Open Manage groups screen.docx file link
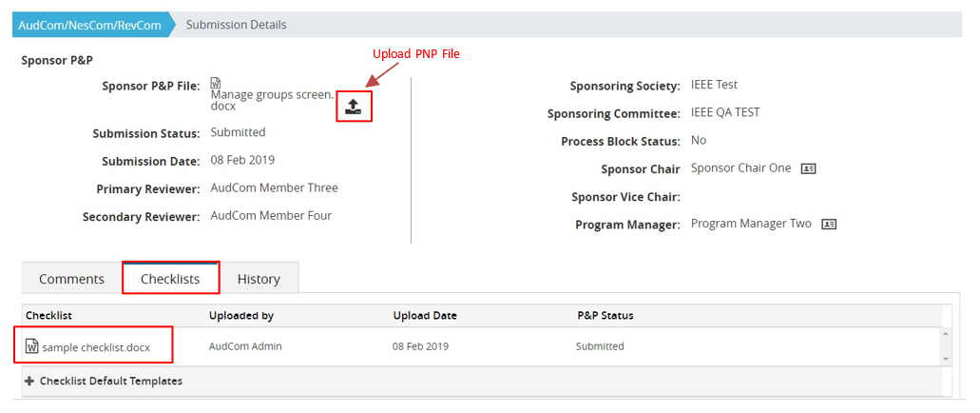This screenshot has width=980, height=413. [x=270, y=101]
